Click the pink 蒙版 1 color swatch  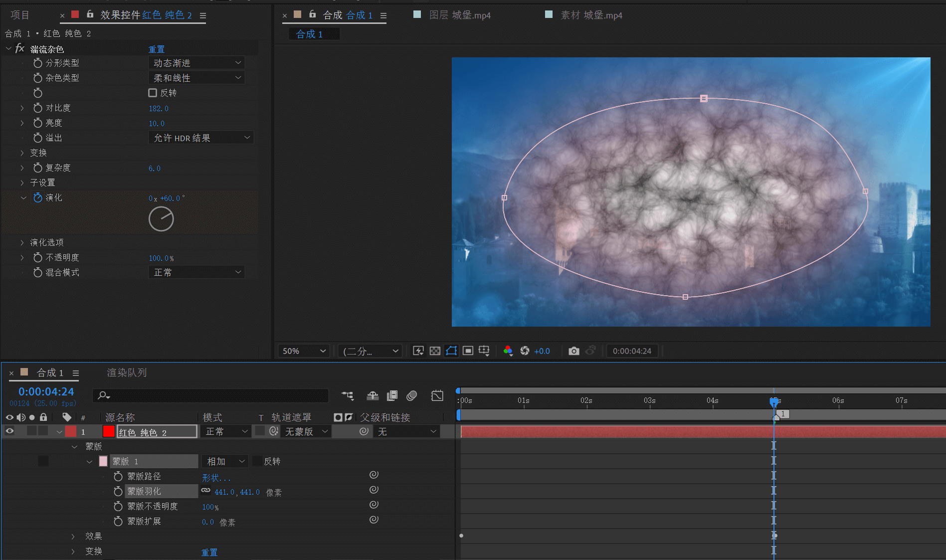tap(103, 461)
